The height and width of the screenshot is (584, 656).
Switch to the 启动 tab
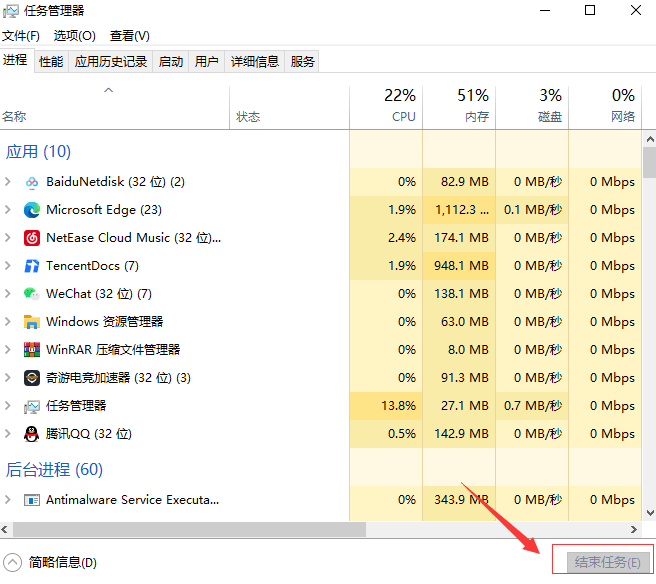(x=171, y=62)
